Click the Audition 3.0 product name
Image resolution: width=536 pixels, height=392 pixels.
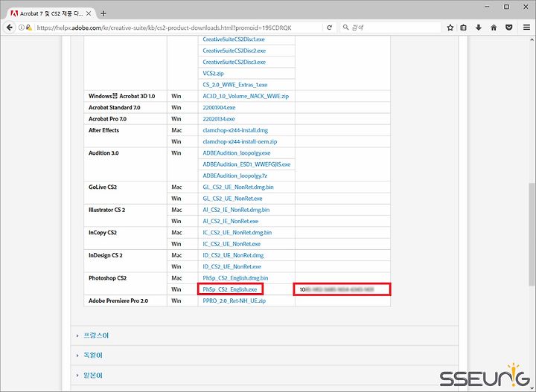pyautogui.click(x=103, y=153)
